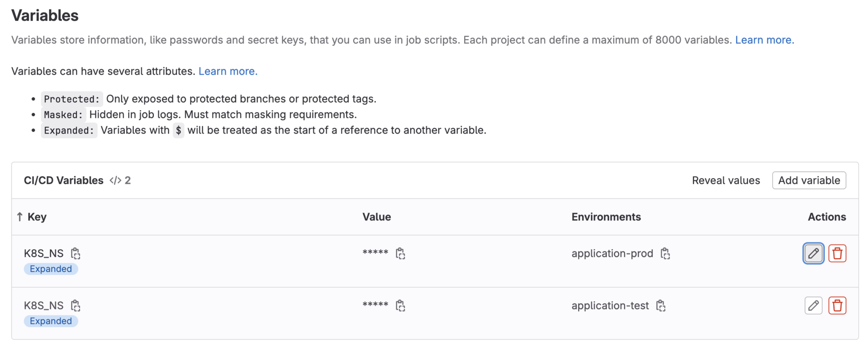This screenshot has width=868, height=345.
Task: Sort table by Key column header
Action: tap(37, 217)
